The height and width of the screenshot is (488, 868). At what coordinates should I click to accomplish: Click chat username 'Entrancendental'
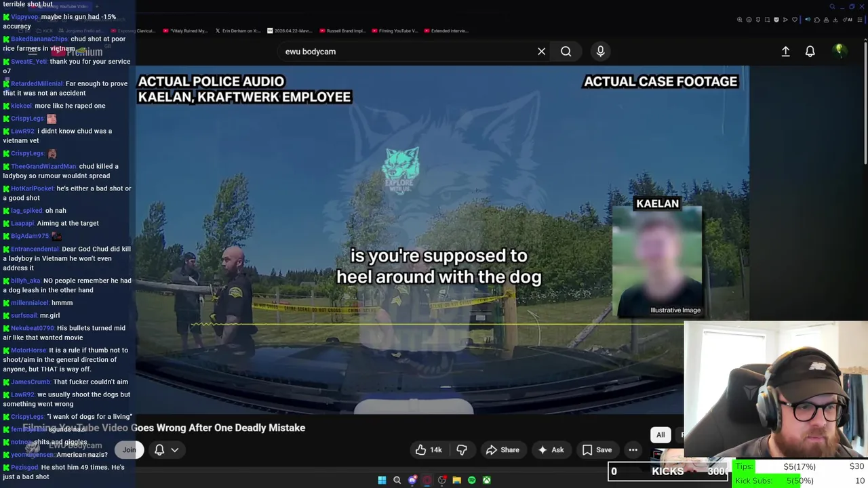click(35, 249)
